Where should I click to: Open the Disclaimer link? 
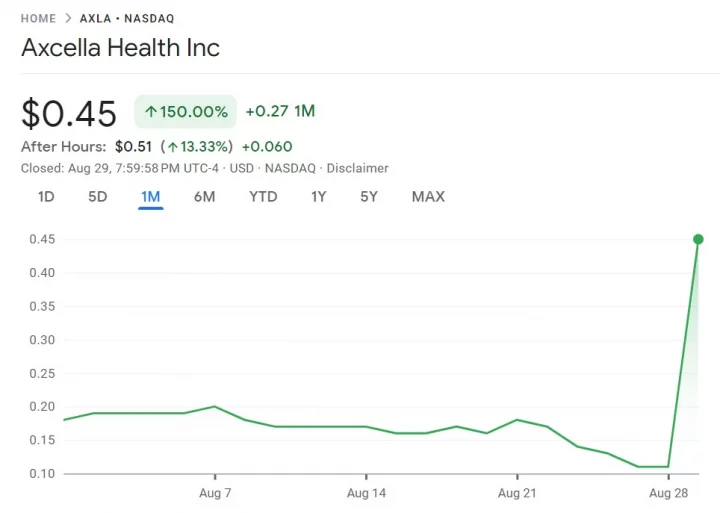[357, 168]
